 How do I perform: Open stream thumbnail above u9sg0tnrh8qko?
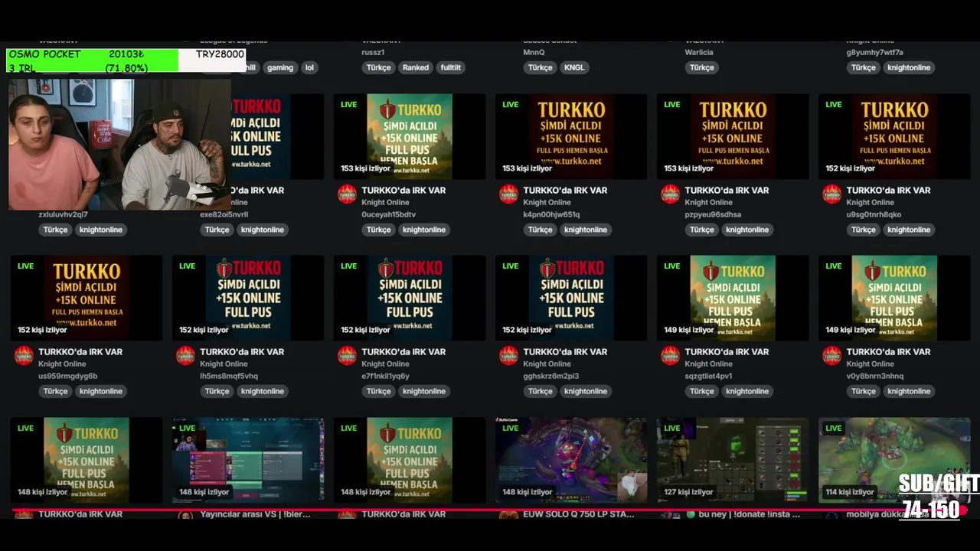click(x=894, y=136)
